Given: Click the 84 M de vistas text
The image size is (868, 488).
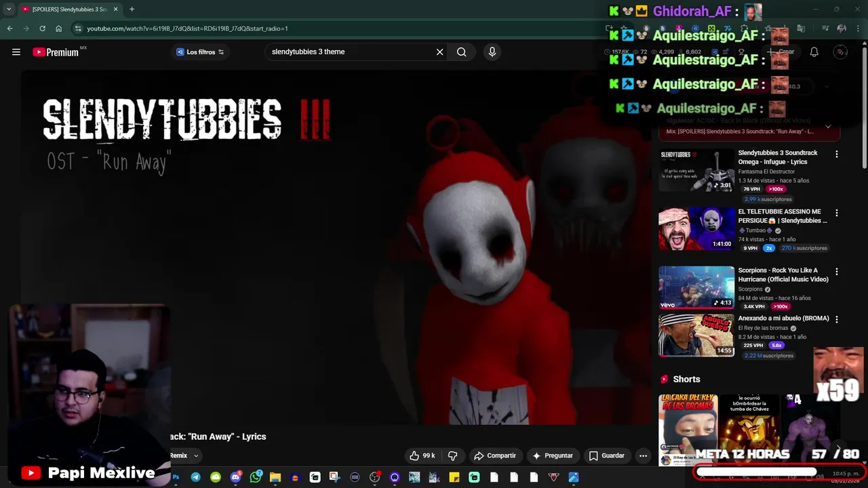Looking at the screenshot, I should pos(756,298).
